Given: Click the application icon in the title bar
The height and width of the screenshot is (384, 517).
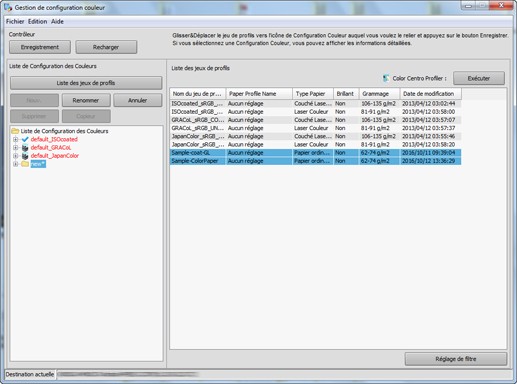Looking at the screenshot, I should 8,7.
